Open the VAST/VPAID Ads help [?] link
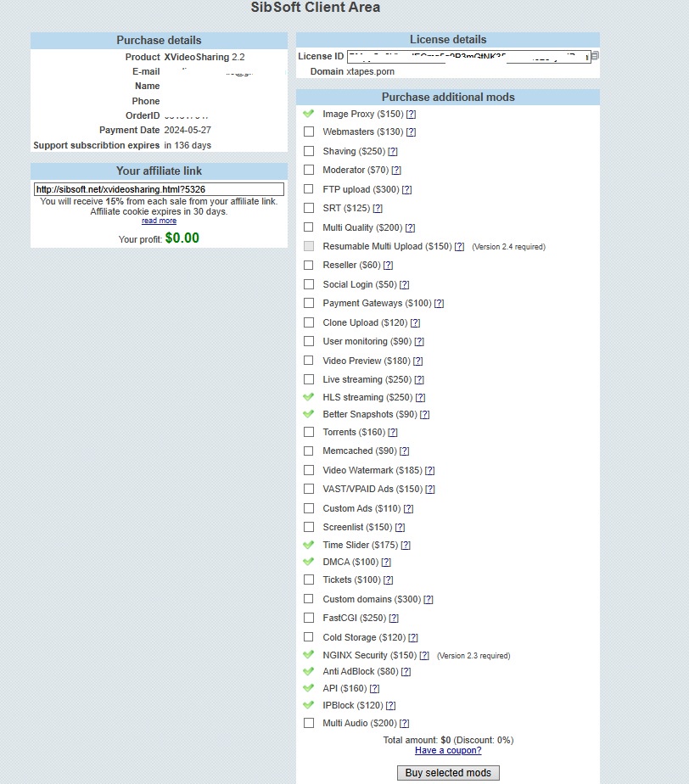This screenshot has height=784, width=689. [x=430, y=490]
